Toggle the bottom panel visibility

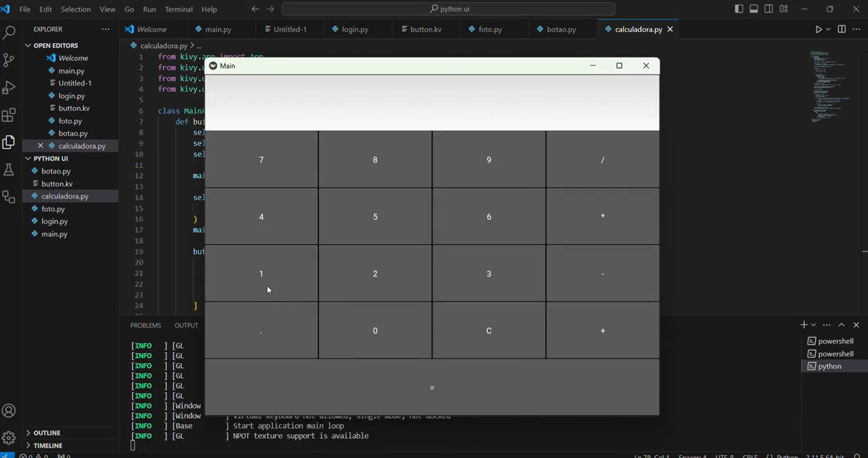(754, 9)
